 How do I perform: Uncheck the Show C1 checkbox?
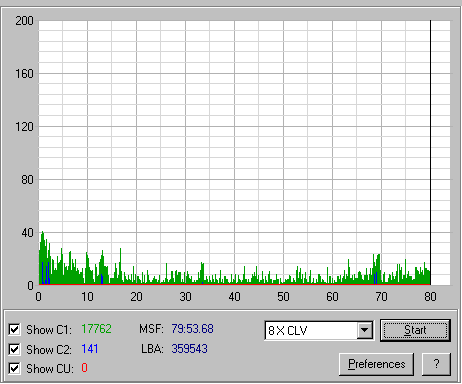(x=14, y=330)
